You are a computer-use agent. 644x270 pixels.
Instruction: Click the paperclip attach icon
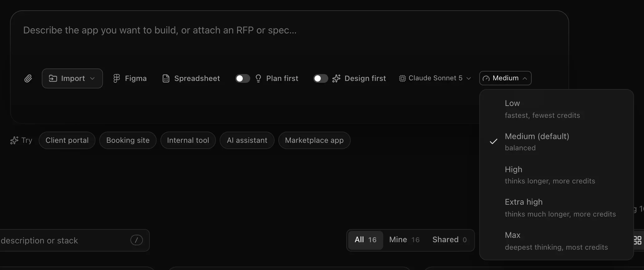28,78
